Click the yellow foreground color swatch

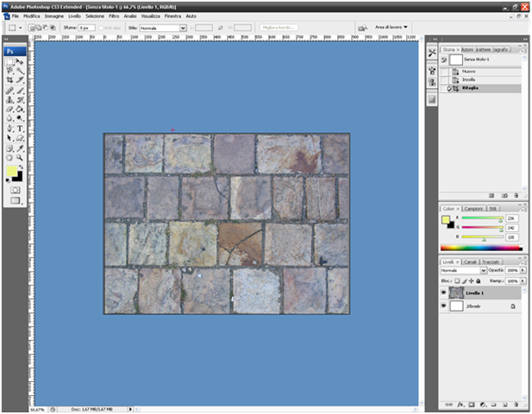(x=10, y=172)
